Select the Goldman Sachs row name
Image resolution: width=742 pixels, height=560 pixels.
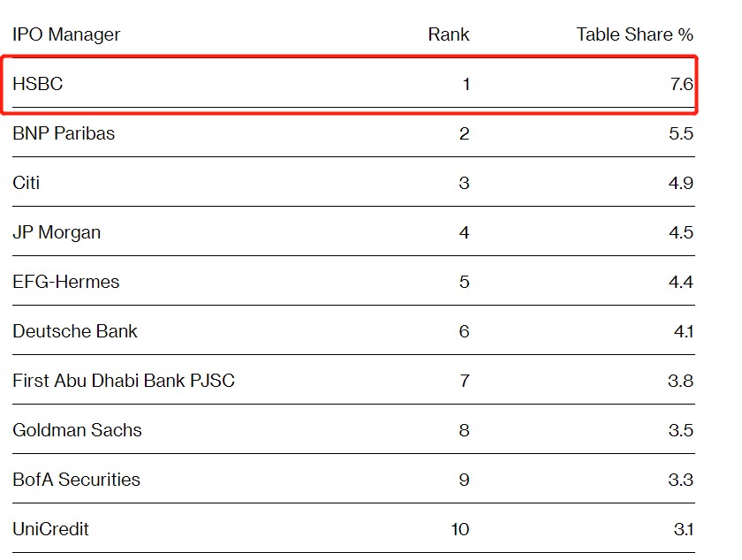pos(77,431)
